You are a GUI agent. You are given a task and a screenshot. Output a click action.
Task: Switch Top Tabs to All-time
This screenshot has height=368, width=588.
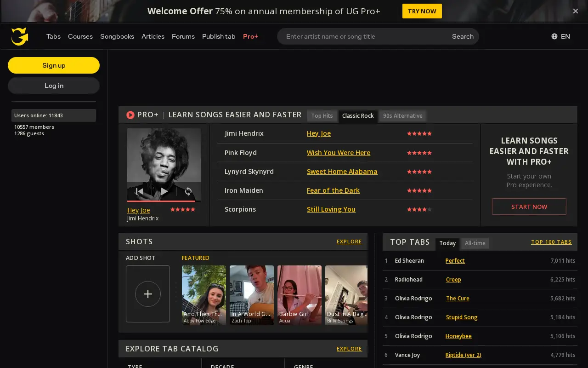[475, 243]
